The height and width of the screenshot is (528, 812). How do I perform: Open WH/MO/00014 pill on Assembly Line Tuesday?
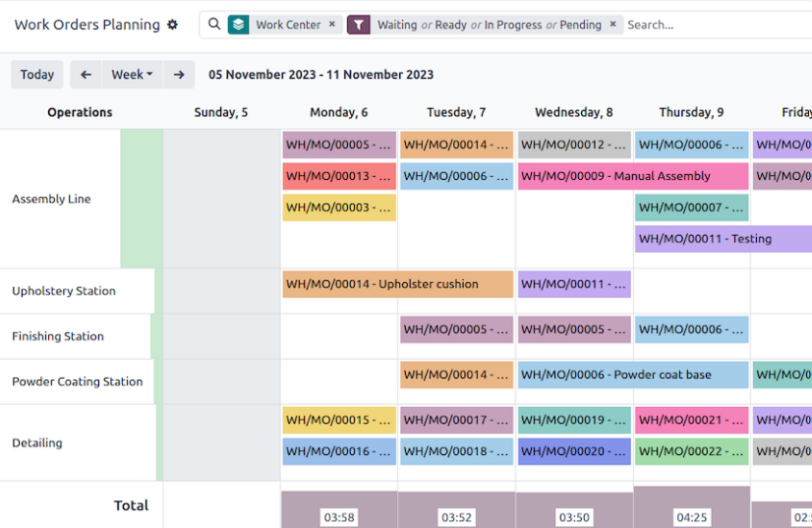pos(456,145)
